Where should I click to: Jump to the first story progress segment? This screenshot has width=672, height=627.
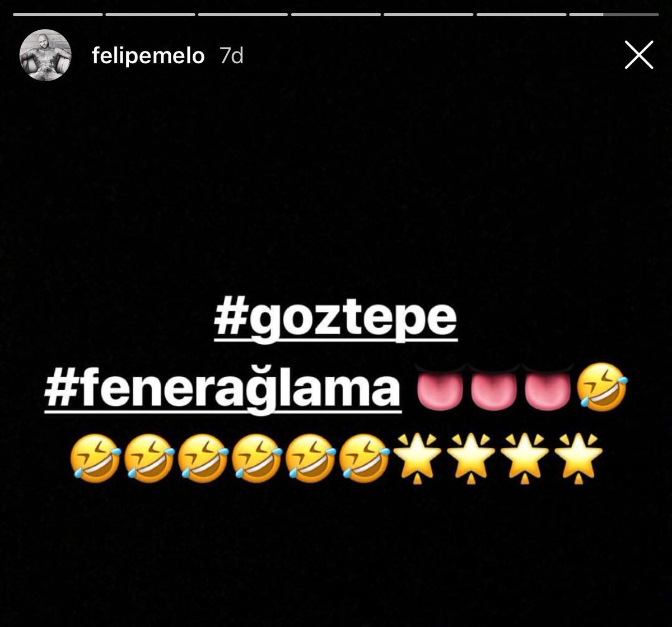(58, 15)
